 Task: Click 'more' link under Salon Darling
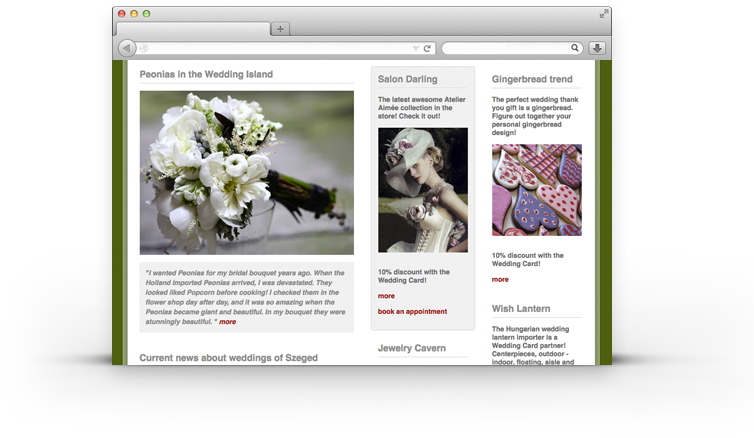coord(386,296)
